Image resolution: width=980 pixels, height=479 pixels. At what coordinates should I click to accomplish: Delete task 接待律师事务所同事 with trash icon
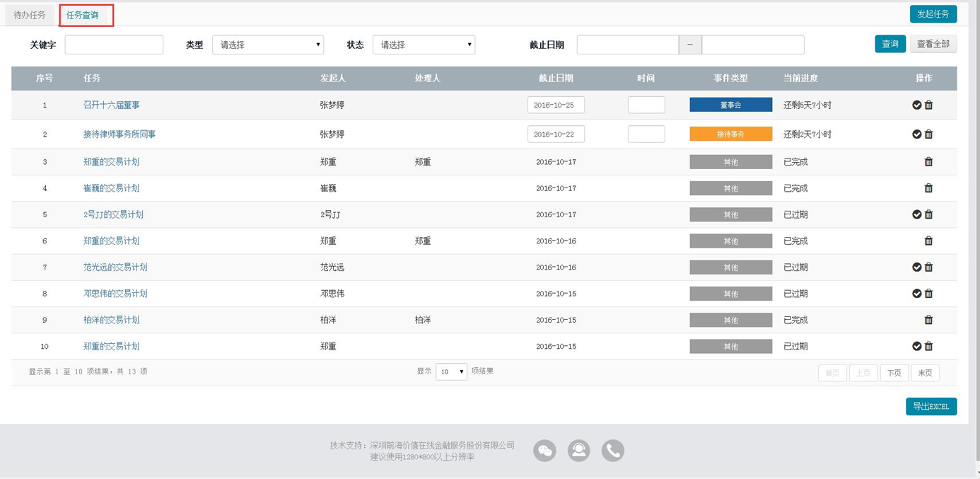pyautogui.click(x=928, y=134)
